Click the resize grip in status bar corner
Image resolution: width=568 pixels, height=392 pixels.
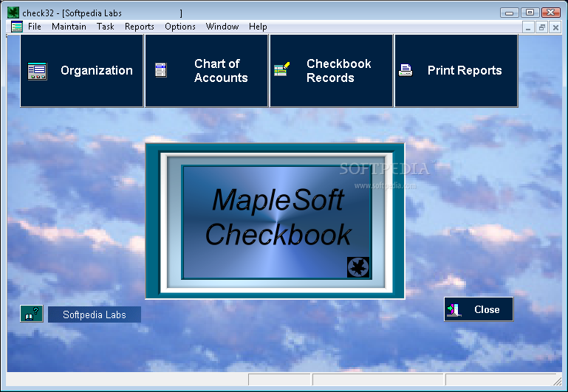[x=557, y=380]
